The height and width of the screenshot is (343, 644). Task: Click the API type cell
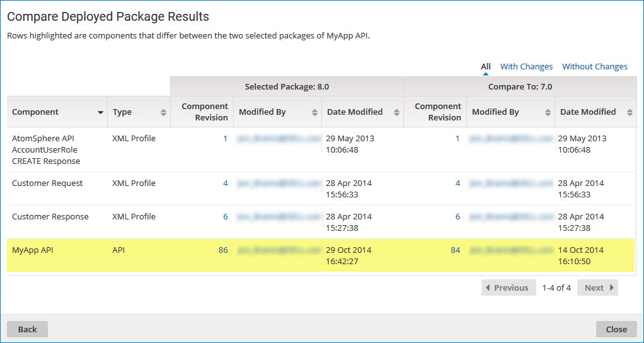point(118,250)
